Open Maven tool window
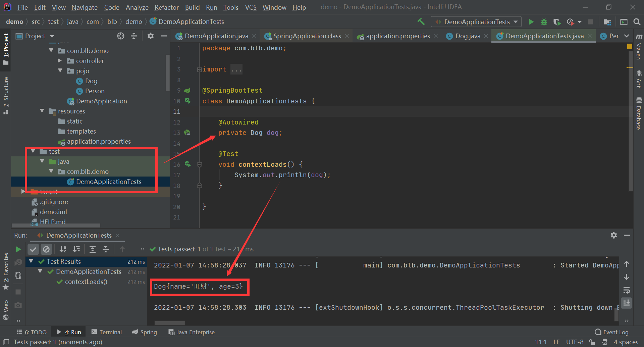Viewport: 644px width, 347px height. click(x=639, y=46)
